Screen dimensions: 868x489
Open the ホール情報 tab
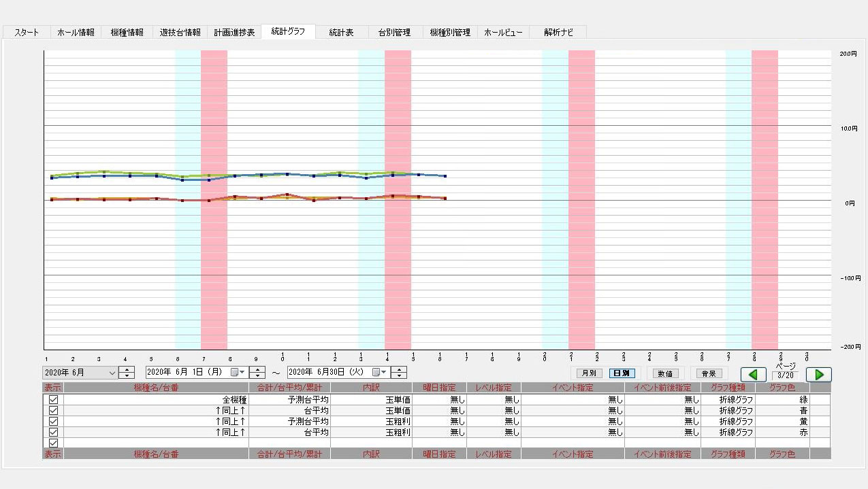(76, 33)
